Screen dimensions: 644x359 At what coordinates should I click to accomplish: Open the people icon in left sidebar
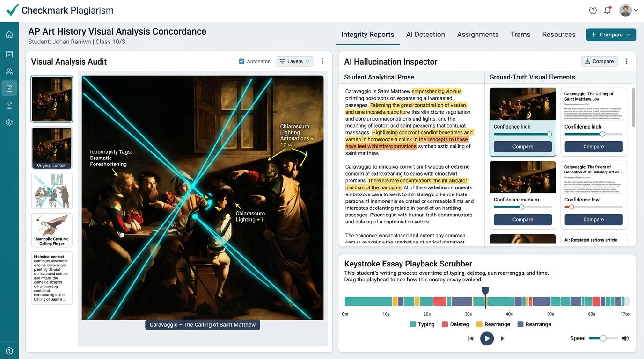pyautogui.click(x=9, y=72)
